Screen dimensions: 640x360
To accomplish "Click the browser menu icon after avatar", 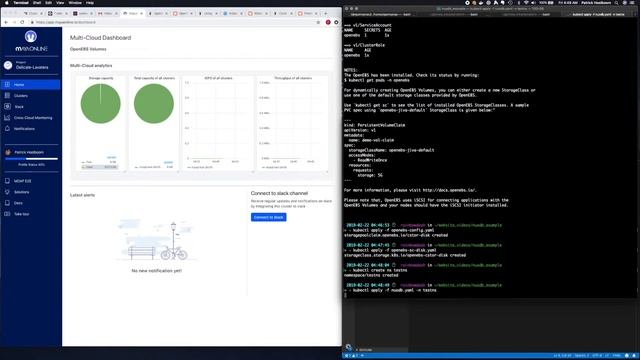I will [336, 22].
